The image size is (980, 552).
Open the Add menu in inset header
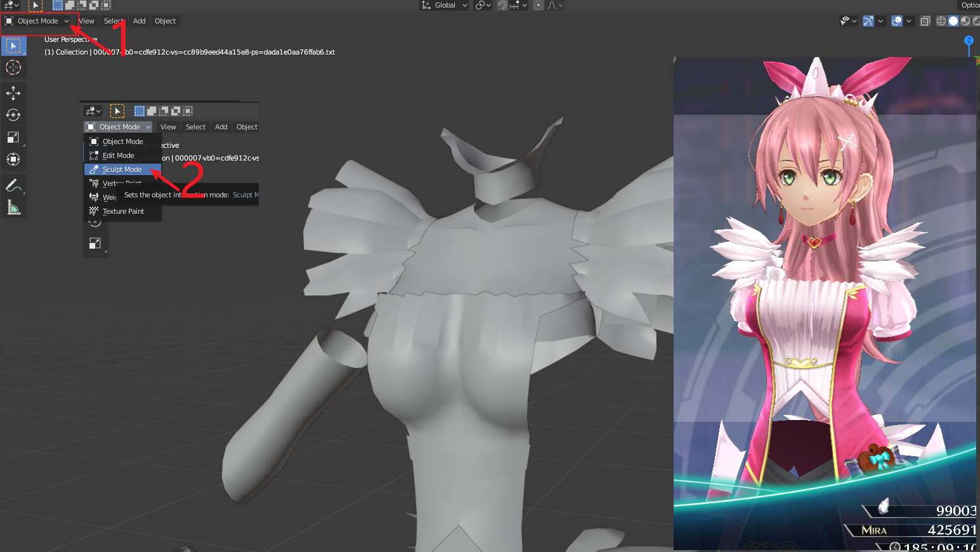coord(221,127)
